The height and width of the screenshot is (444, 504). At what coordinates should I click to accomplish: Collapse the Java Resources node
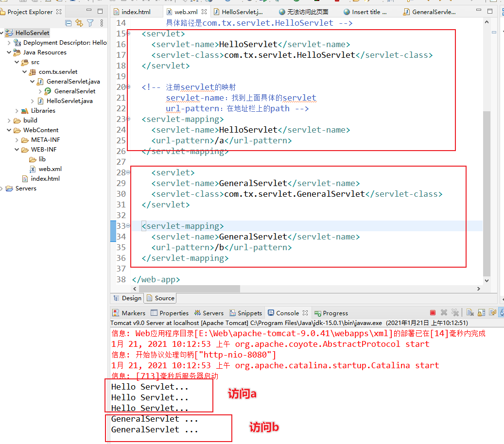click(9, 52)
